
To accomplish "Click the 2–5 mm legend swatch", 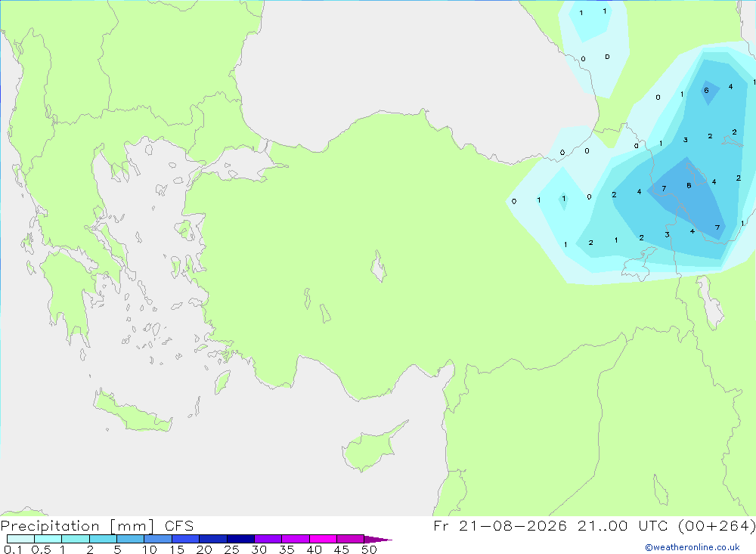I will [x=103, y=539].
